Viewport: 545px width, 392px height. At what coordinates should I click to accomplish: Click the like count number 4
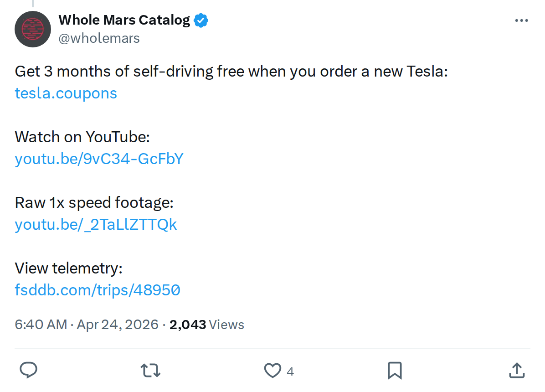coord(290,371)
